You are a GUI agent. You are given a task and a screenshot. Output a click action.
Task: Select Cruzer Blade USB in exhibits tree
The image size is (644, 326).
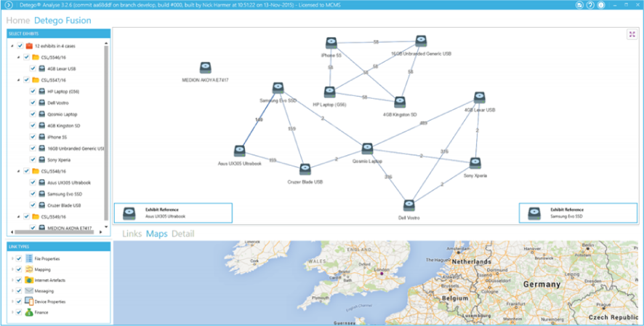(64, 205)
